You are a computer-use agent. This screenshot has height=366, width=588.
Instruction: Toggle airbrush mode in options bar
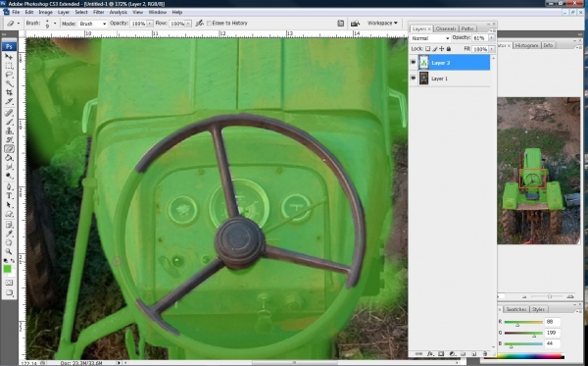click(x=200, y=24)
